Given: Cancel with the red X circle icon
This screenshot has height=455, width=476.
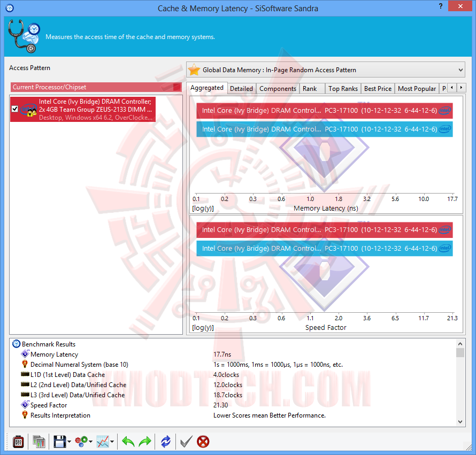Looking at the screenshot, I should click(x=203, y=442).
